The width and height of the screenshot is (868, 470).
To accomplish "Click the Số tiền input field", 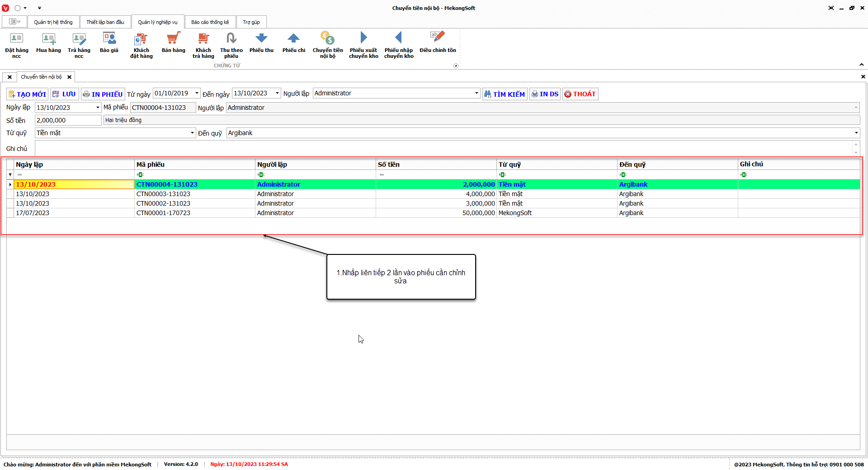I will coord(68,120).
